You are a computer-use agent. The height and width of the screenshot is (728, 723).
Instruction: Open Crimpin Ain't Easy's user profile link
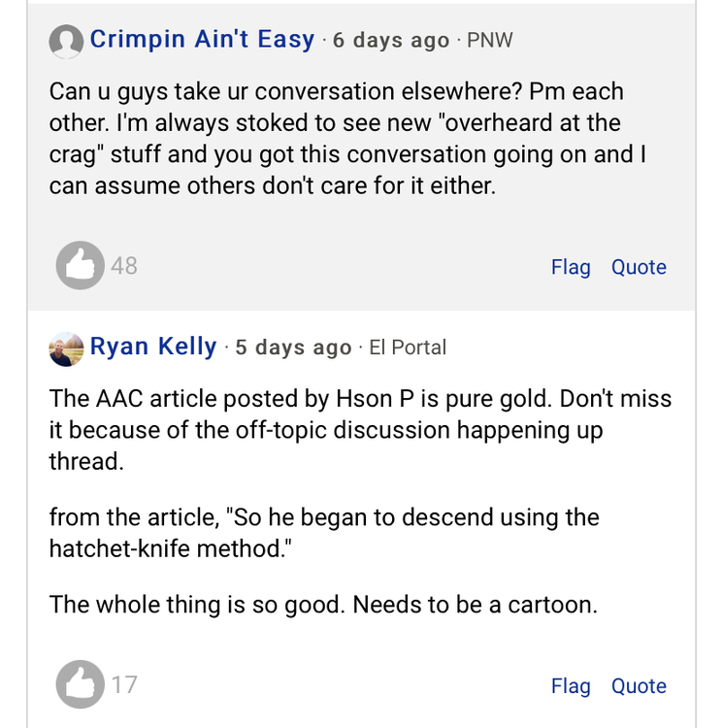pyautogui.click(x=202, y=40)
